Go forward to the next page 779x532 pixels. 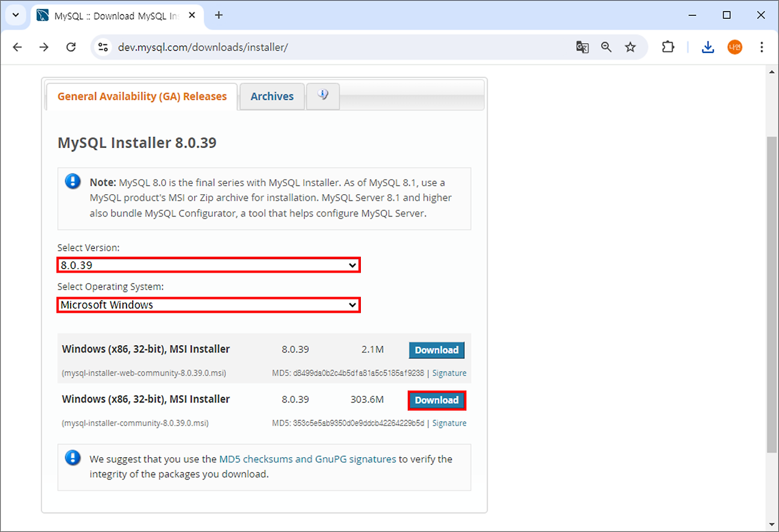[x=44, y=47]
